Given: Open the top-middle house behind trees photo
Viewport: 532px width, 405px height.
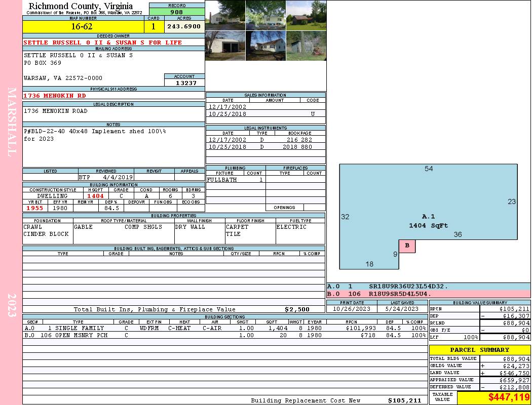Looking at the screenshot, I should [x=265, y=15].
